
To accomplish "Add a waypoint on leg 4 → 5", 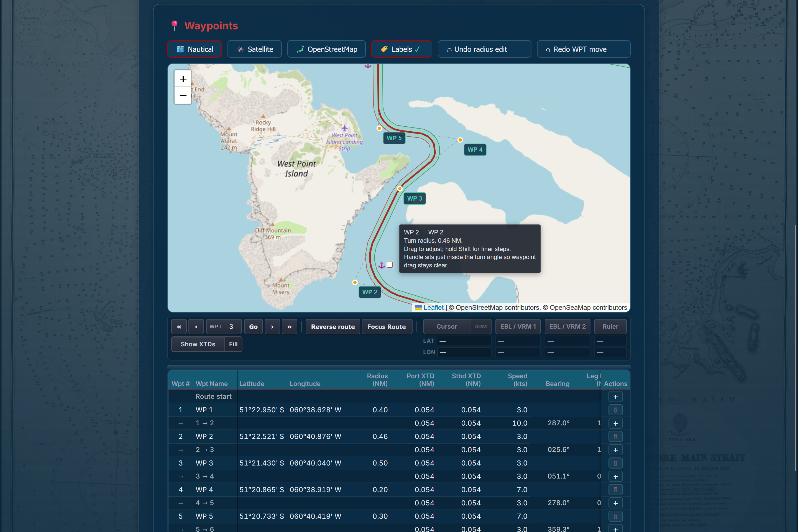I will [615, 503].
